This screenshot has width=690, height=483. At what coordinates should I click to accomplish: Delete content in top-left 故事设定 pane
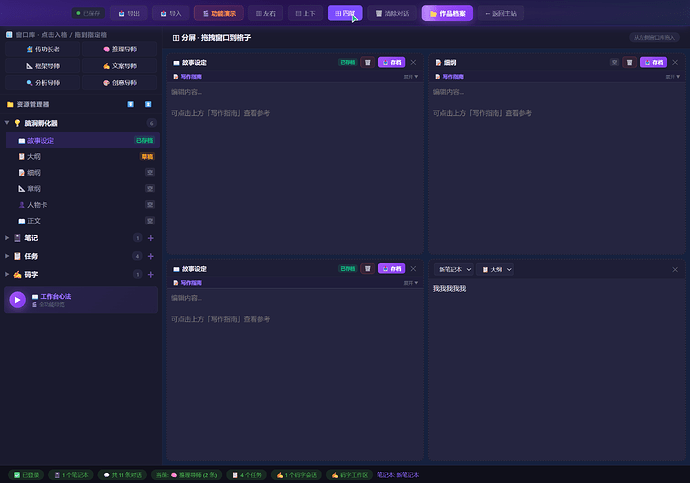click(367, 62)
